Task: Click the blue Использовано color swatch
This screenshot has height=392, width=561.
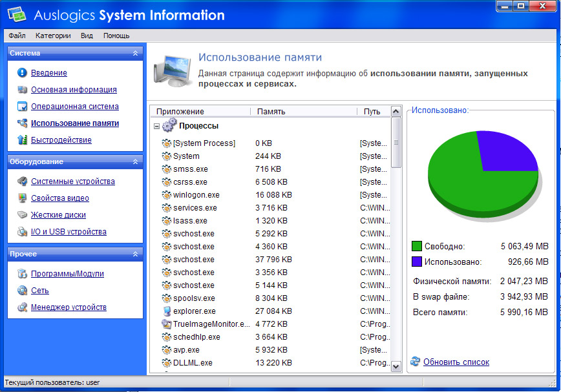Action: point(417,262)
